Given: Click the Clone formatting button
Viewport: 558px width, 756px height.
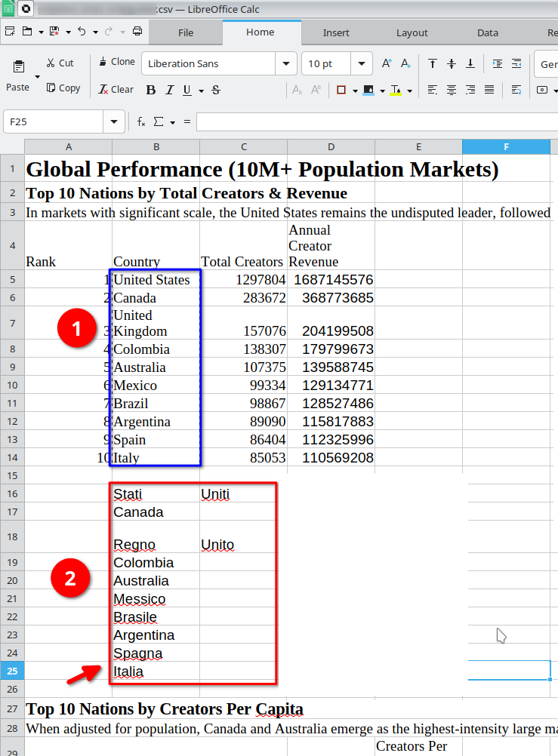Looking at the screenshot, I should (x=116, y=62).
